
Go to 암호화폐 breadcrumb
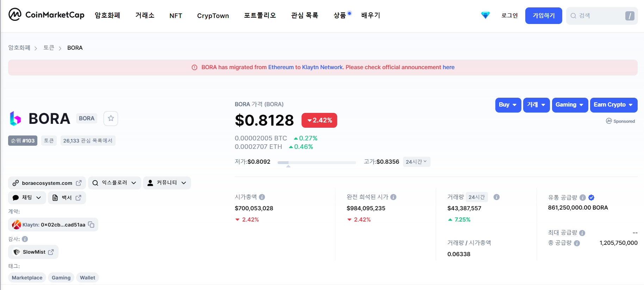(x=19, y=48)
